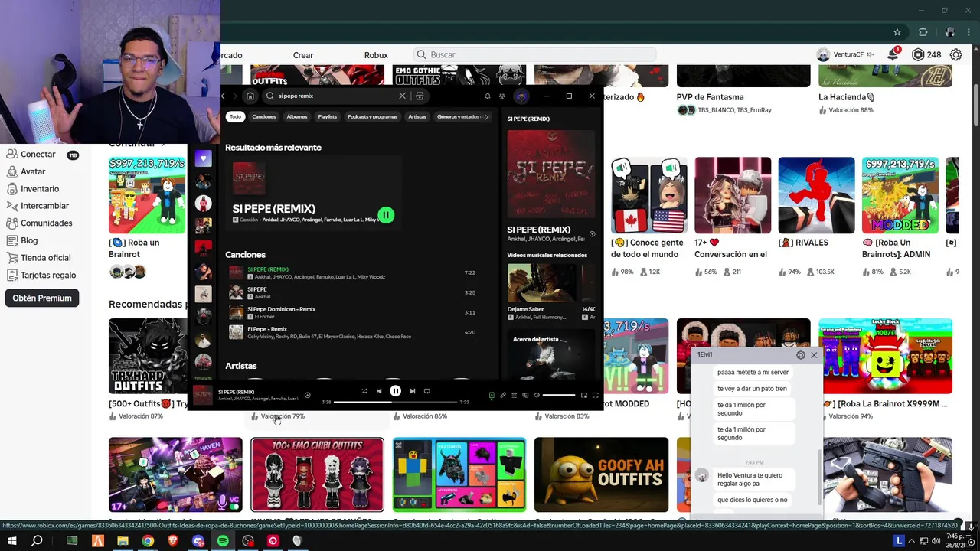
Task: Open Spotify from the Windows taskbar
Action: click(223, 541)
